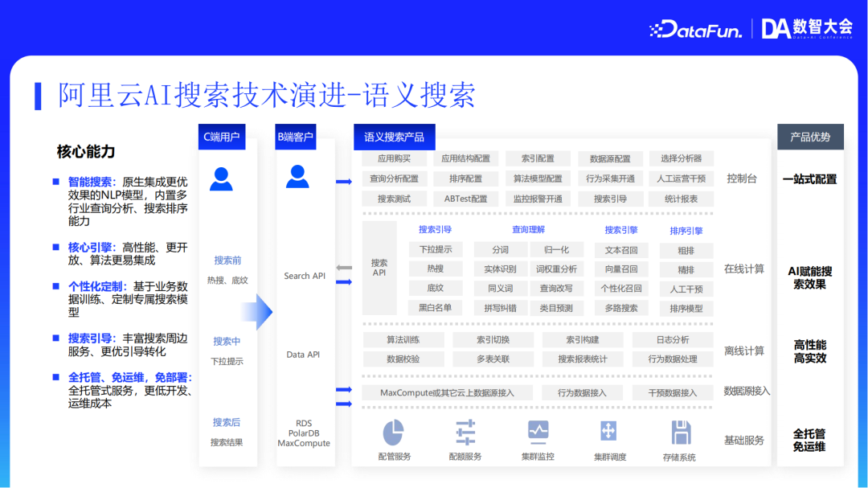
Task: Enable the 行为采集开通 option
Action: 610,178
